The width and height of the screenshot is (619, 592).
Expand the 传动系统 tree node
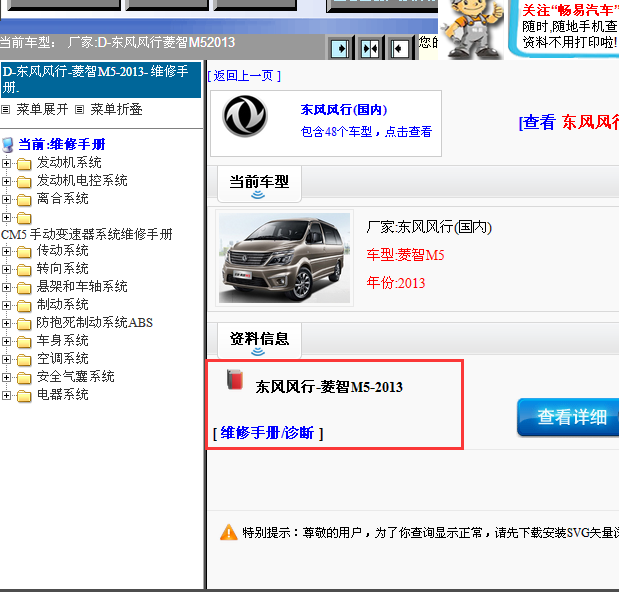click(x=6, y=251)
